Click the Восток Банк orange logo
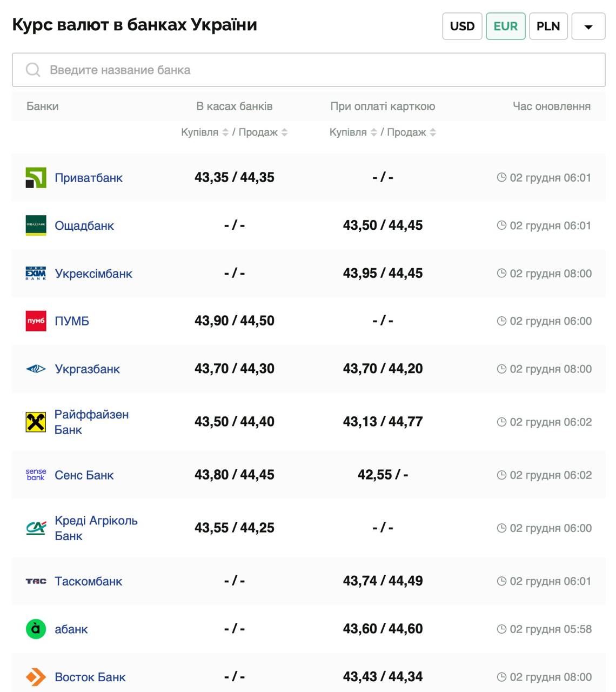Screen dimensions: 616x692 [36, 677]
